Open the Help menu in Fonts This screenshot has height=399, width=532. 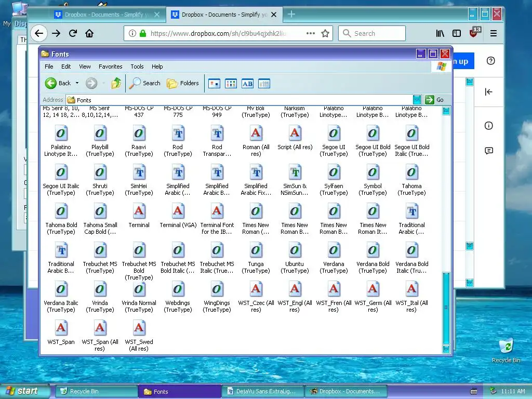tap(157, 66)
